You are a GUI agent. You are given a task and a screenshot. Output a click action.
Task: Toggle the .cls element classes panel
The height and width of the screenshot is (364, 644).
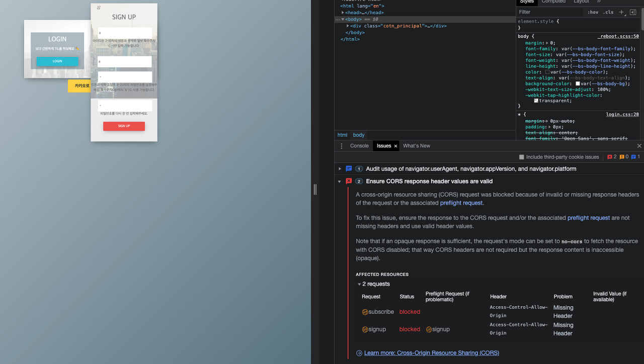tap(609, 12)
